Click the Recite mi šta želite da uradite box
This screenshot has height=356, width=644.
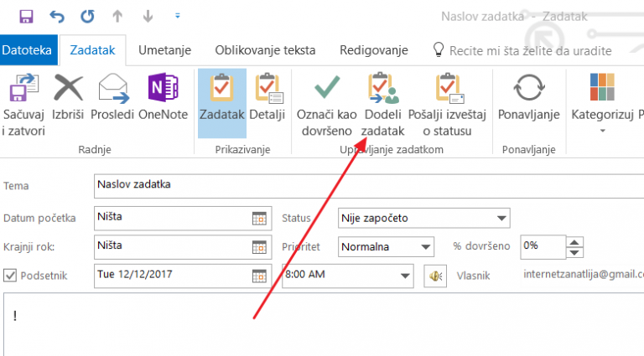[x=522, y=50]
